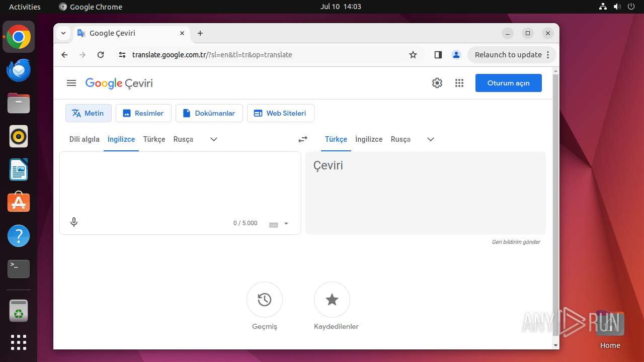Viewport: 644px width, 362px height.
Task: Go back to previous page
Action: 64,55
